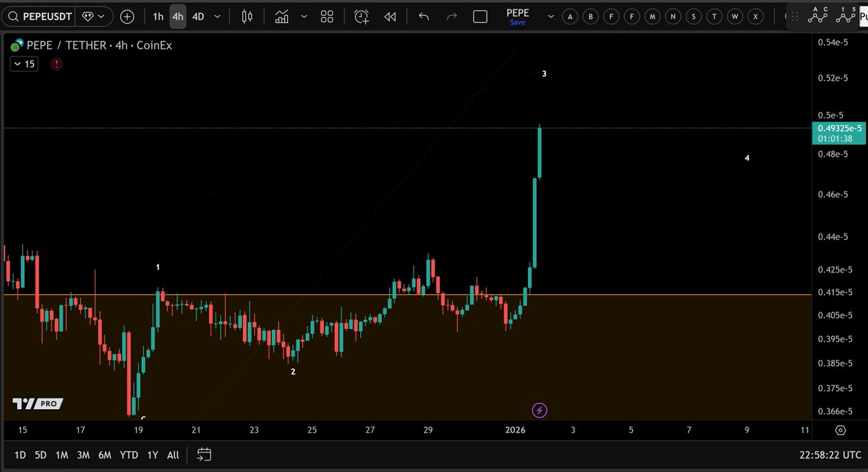The height and width of the screenshot is (472, 868).
Task: Expand the manage layouts chevron
Action: click(551, 16)
